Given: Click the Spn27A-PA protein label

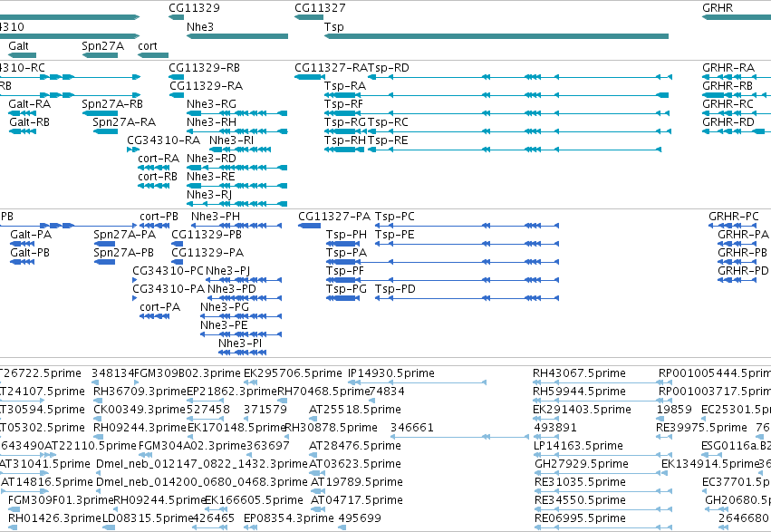Looking at the screenshot, I should pyautogui.click(x=124, y=235).
